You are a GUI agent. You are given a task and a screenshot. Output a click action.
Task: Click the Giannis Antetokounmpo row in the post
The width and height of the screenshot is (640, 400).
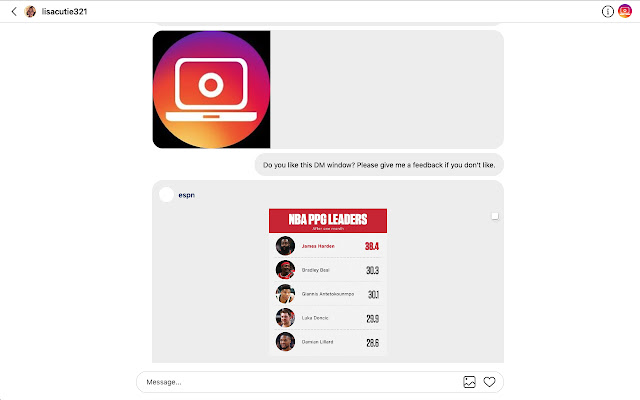coord(328,294)
